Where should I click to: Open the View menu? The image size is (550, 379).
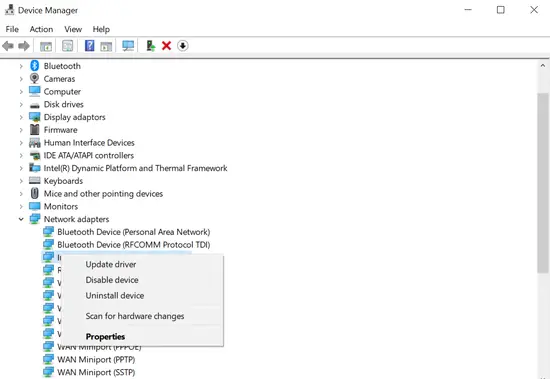point(73,29)
